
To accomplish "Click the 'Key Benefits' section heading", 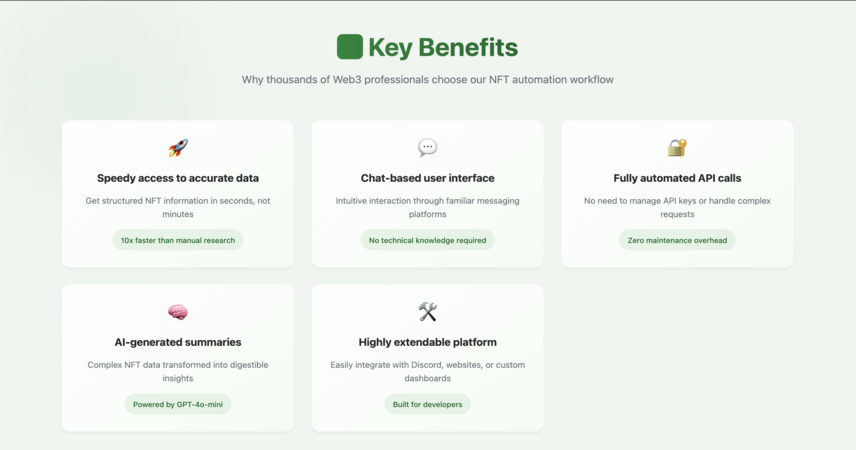I will [x=443, y=47].
